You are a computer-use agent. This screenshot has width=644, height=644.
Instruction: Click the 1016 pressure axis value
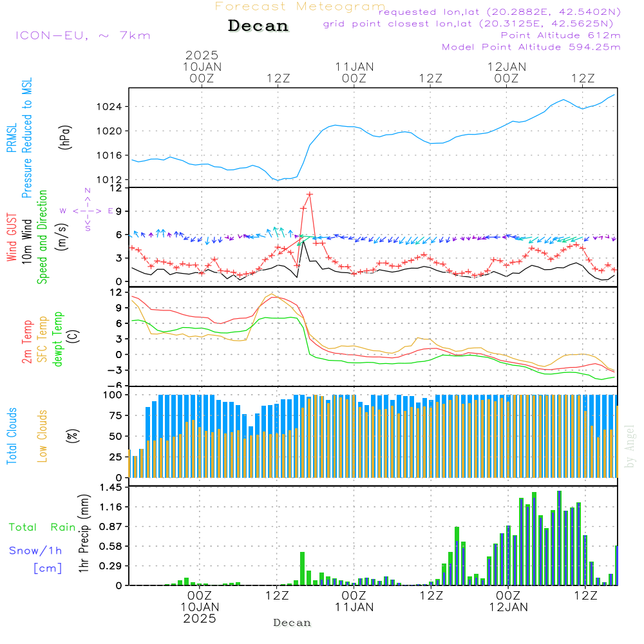click(109, 156)
